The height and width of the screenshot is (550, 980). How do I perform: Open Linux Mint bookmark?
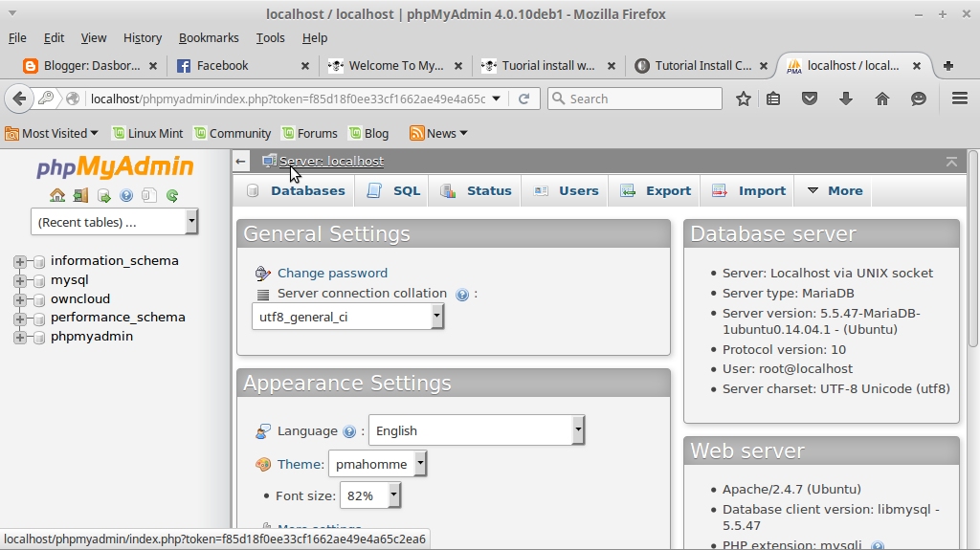coord(148,133)
